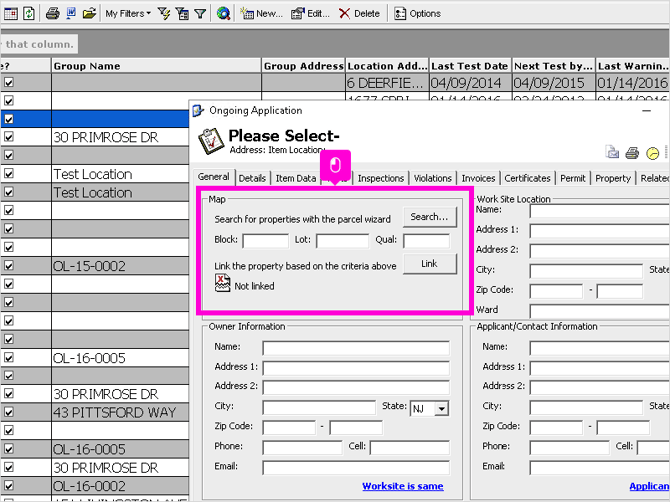
Task: Sort by the Next Test by column header
Action: click(x=553, y=66)
